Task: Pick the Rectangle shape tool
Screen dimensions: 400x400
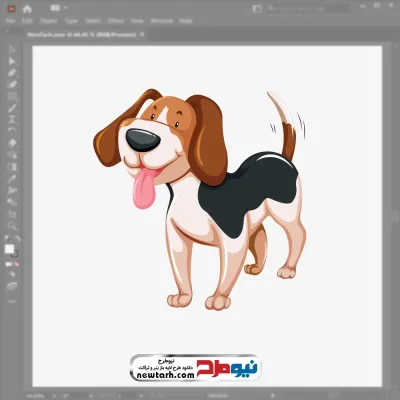Action: coord(12,96)
